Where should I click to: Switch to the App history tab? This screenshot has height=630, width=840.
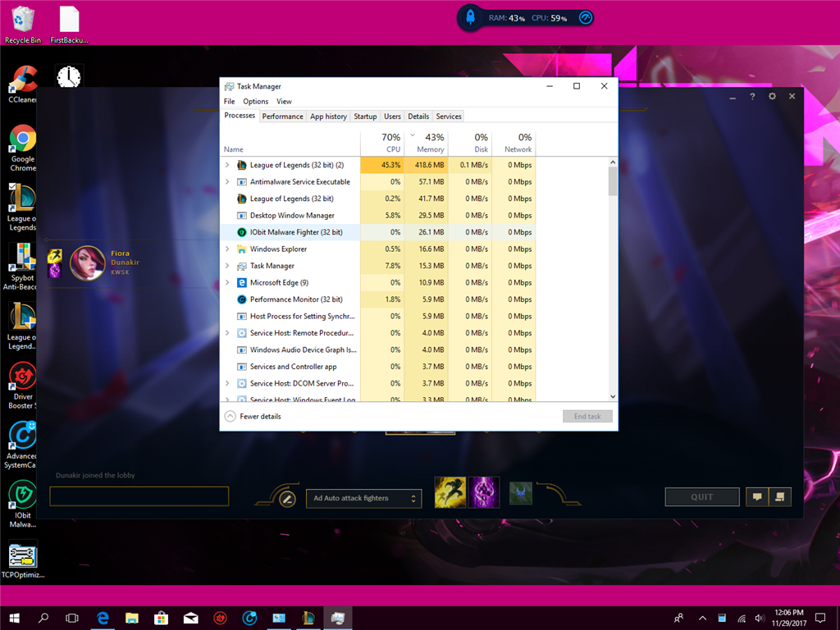(x=328, y=116)
